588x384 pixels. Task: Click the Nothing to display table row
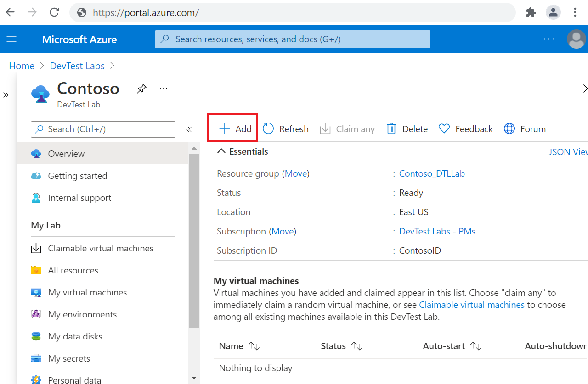(x=401, y=368)
